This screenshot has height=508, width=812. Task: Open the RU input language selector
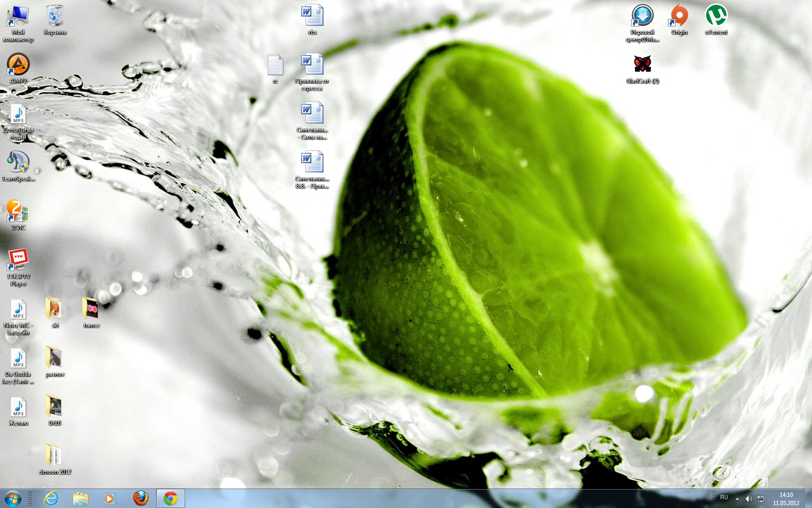(724, 497)
